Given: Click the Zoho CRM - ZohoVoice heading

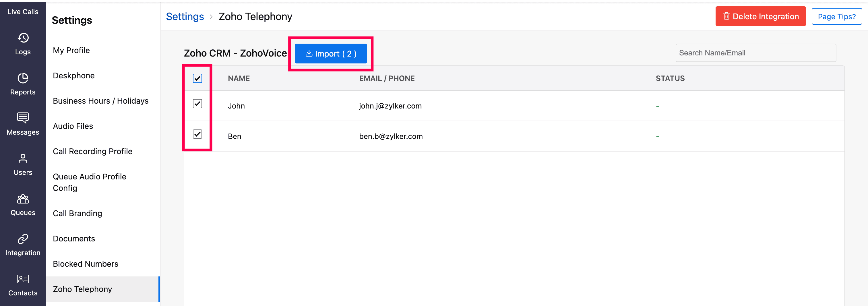Looking at the screenshot, I should tap(236, 53).
